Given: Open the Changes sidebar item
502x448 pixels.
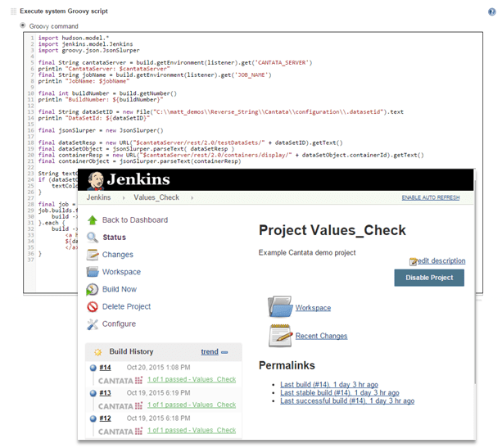Looking at the screenshot, I should point(117,255).
